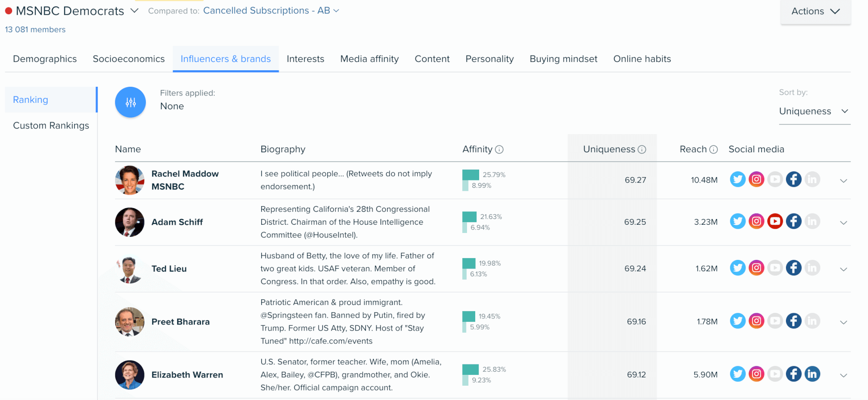Click the Affinity info icon
This screenshot has width=868, height=400.
point(499,150)
